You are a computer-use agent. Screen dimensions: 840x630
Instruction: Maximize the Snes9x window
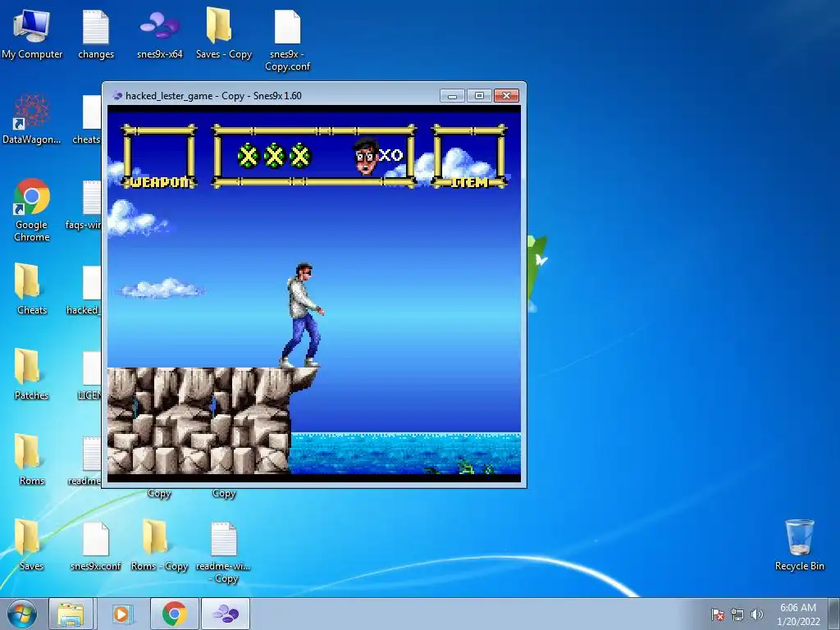point(479,95)
